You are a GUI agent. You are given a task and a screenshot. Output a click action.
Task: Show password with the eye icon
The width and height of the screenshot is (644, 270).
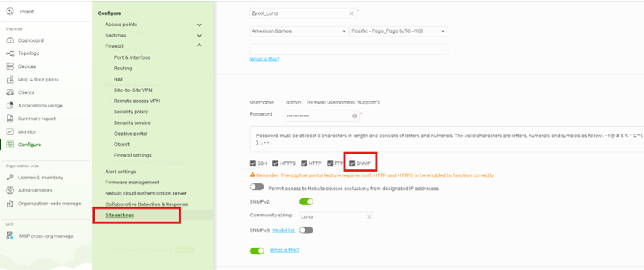point(354,116)
